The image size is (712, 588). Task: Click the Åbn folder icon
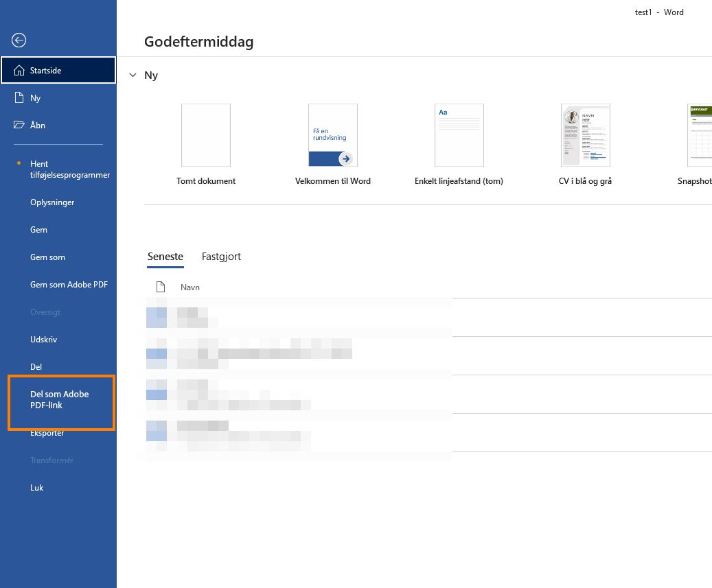(x=19, y=125)
